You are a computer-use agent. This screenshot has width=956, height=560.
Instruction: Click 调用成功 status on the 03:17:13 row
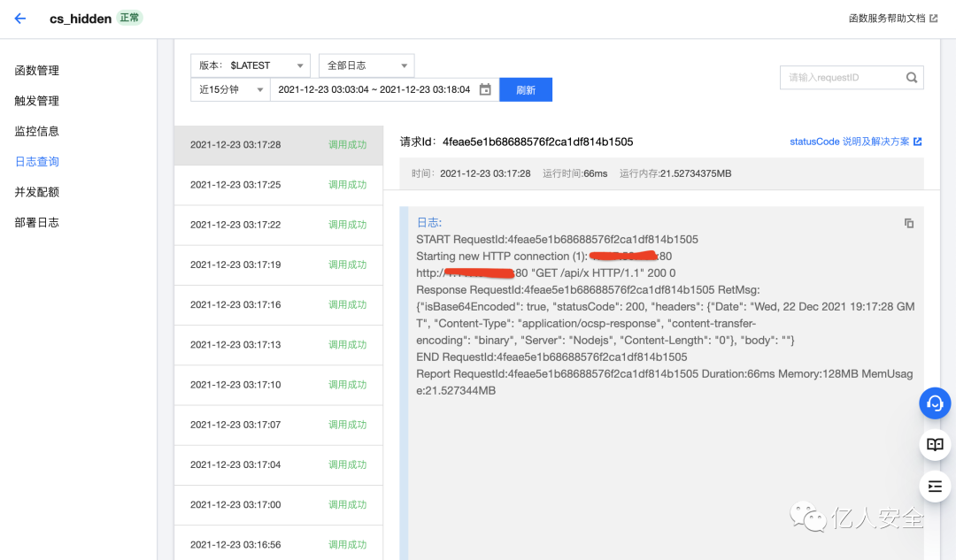pos(348,345)
